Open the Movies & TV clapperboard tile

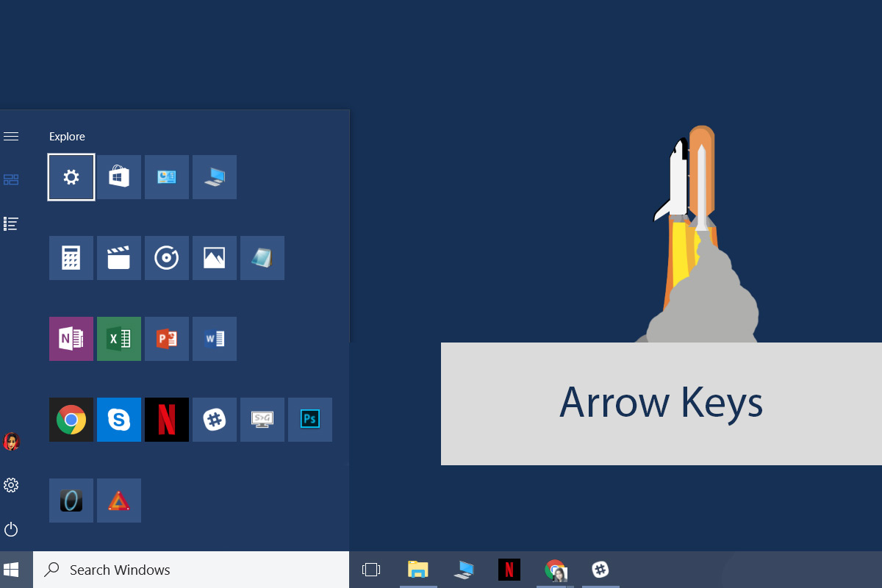tap(119, 258)
